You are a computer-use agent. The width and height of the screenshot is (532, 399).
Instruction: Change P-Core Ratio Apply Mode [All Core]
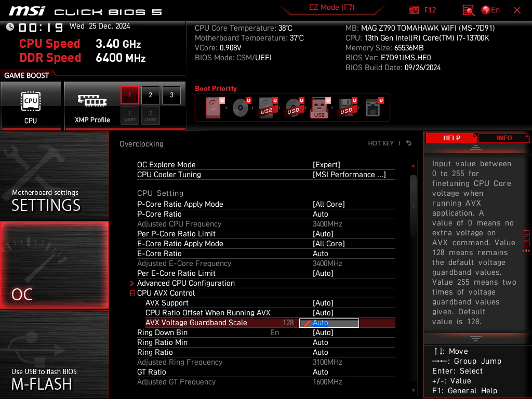(328, 204)
